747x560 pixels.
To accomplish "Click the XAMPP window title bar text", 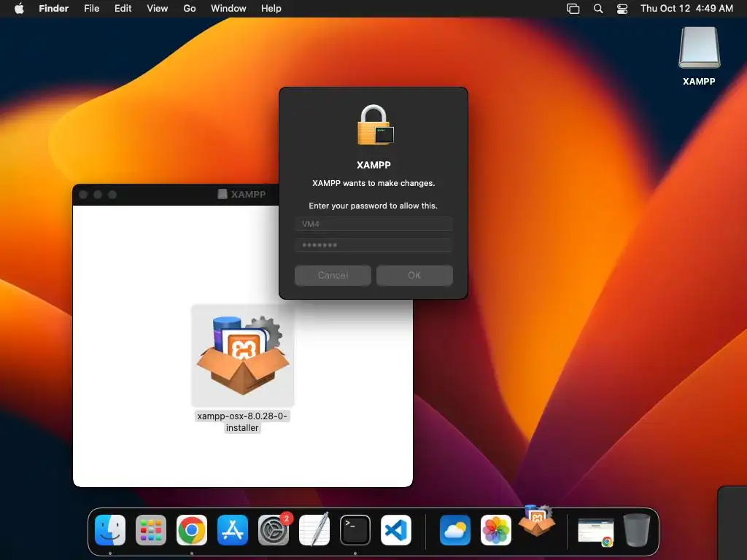I will click(248, 194).
